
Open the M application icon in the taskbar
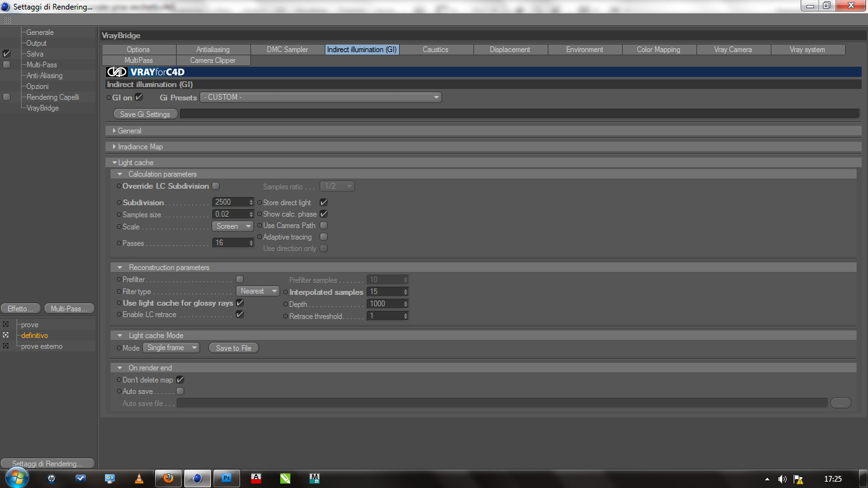pyautogui.click(x=315, y=478)
